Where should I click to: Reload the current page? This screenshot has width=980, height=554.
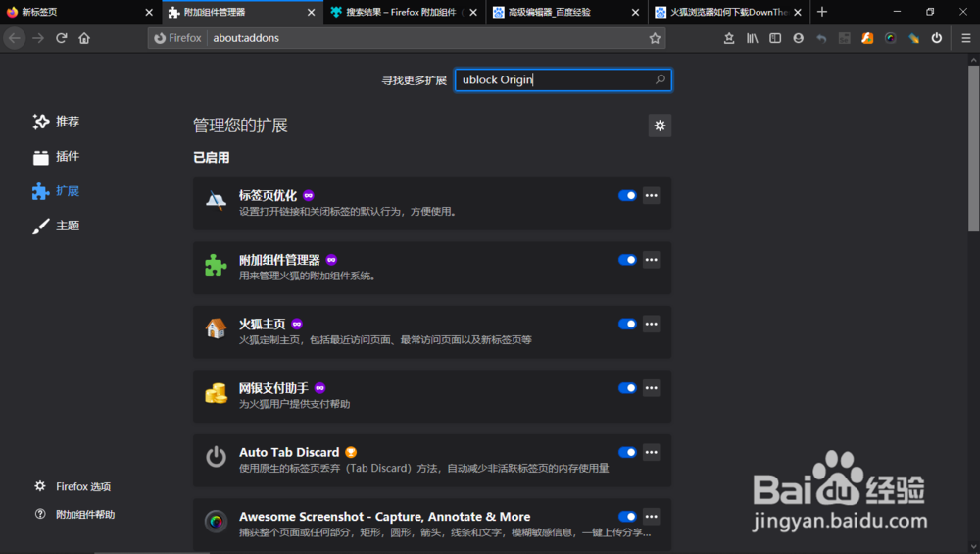61,38
